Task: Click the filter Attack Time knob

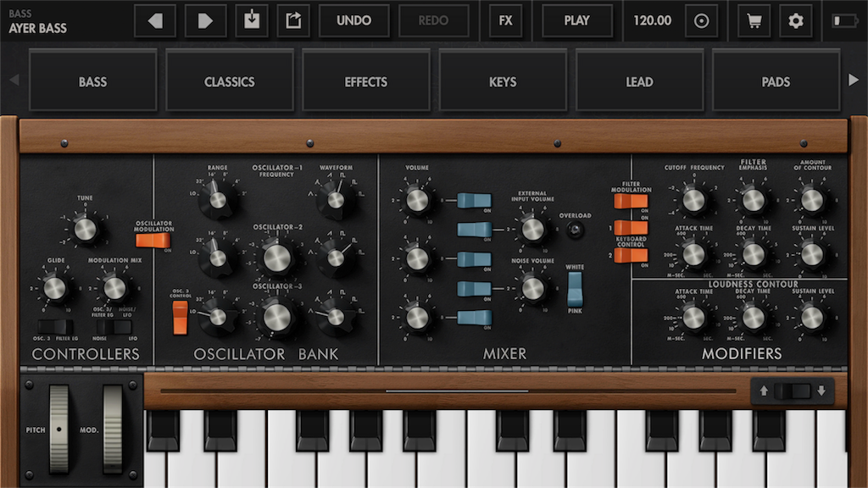Action: tap(693, 254)
